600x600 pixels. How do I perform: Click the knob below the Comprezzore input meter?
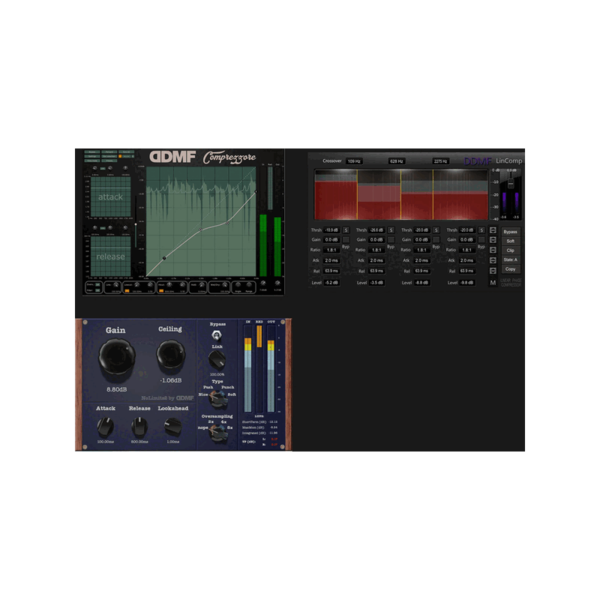[263, 283]
